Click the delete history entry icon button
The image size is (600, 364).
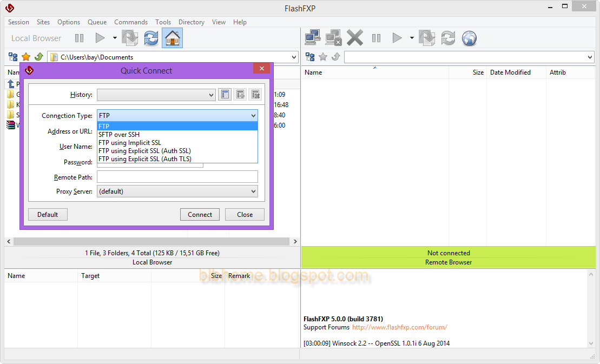tap(255, 95)
